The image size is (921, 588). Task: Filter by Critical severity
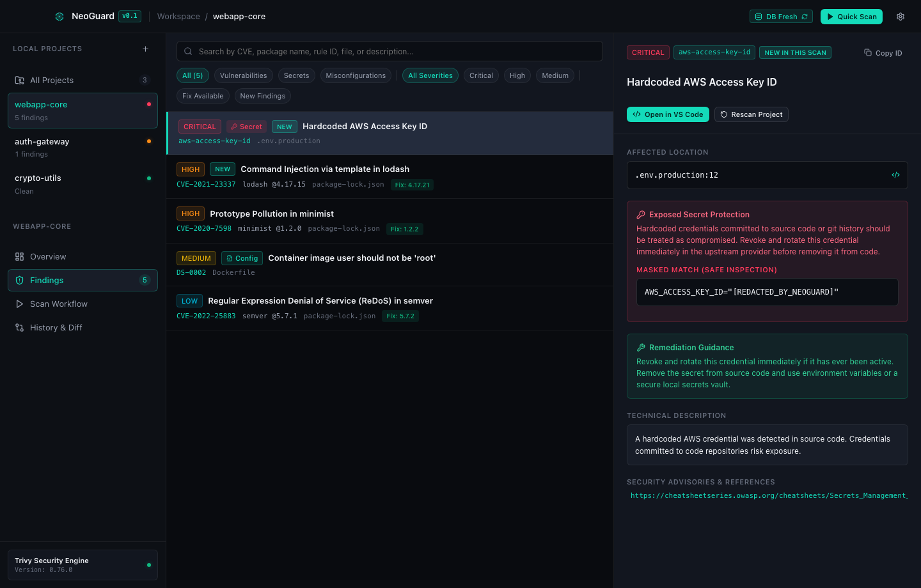point(481,75)
